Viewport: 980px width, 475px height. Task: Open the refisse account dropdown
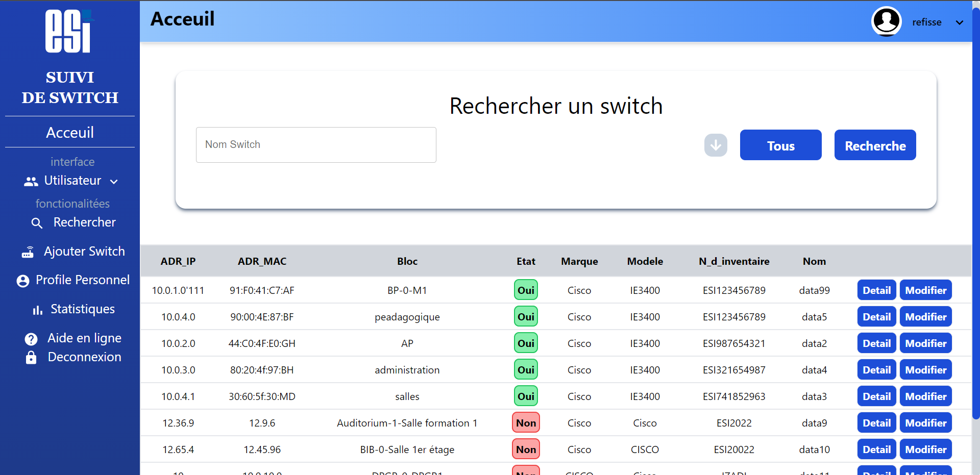pos(960,22)
